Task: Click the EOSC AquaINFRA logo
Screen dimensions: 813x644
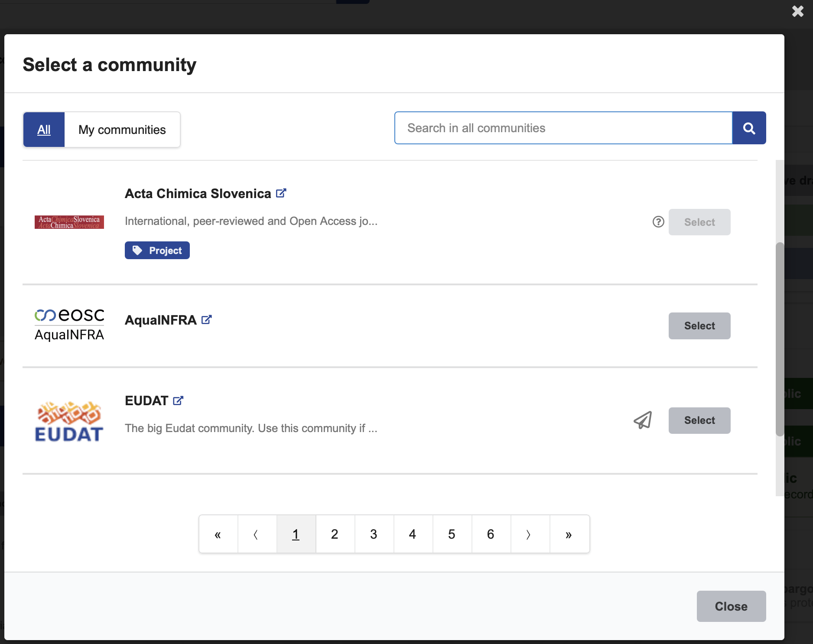Action: pyautogui.click(x=69, y=324)
